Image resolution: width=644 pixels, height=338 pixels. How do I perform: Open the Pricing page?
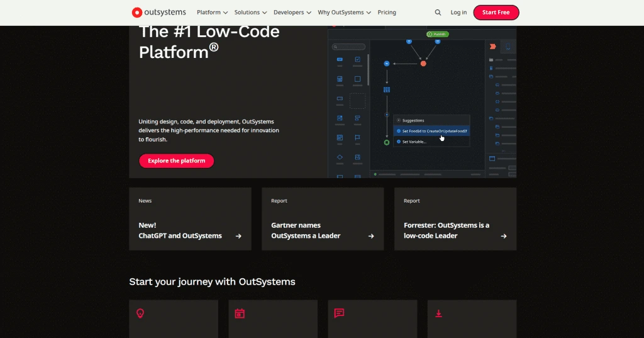click(x=387, y=13)
